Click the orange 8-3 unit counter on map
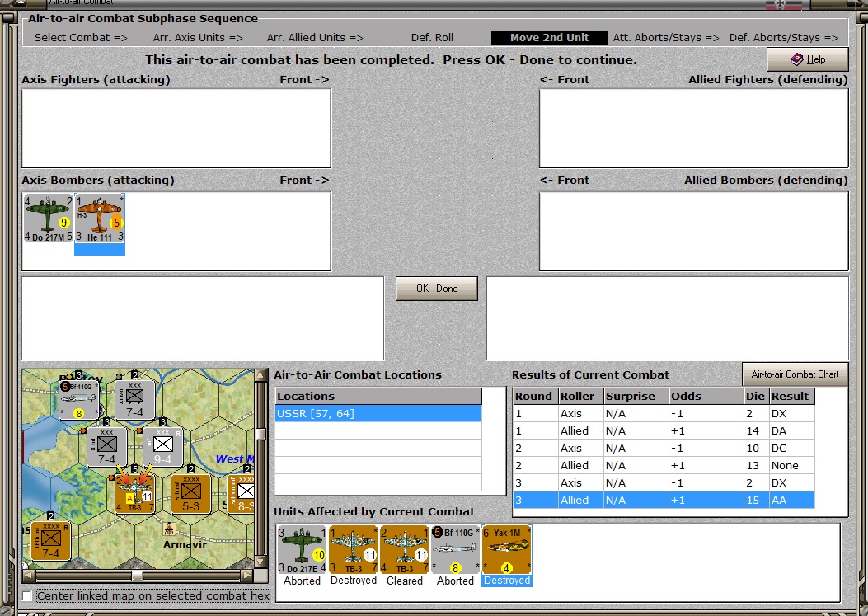Image resolution: width=868 pixels, height=616 pixels. pyautogui.click(x=242, y=494)
